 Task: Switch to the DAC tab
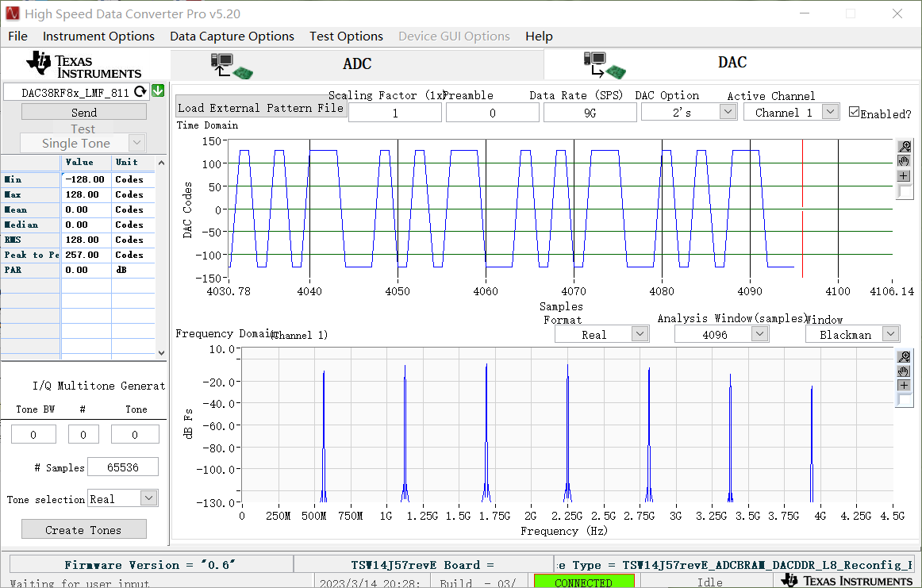[x=732, y=63]
